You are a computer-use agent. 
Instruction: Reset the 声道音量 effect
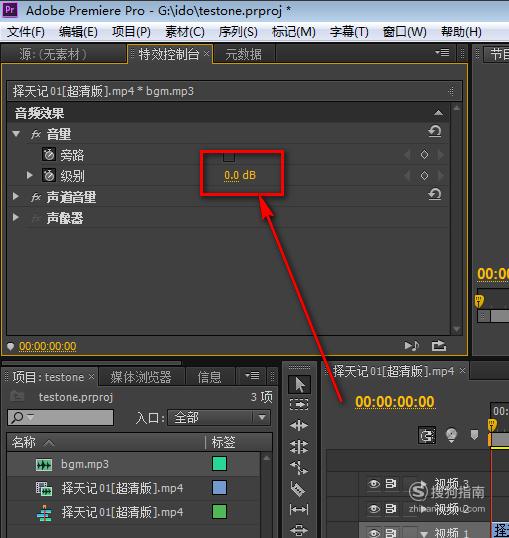tap(435, 194)
